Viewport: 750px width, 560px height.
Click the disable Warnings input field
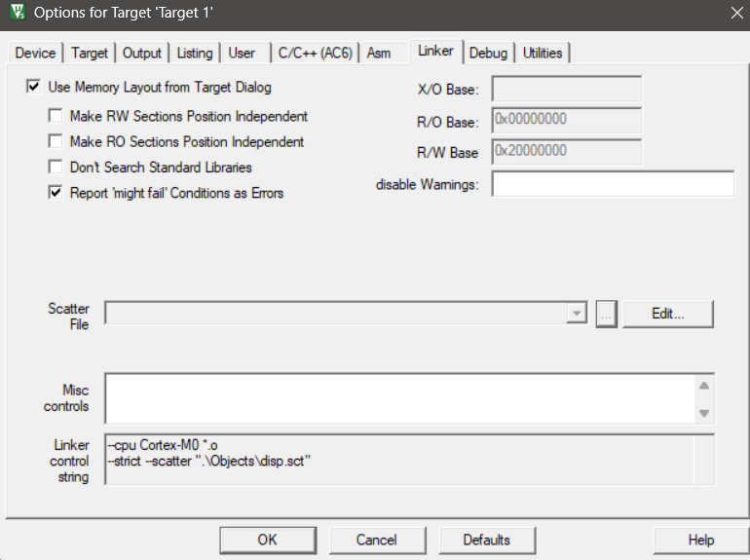click(612, 184)
